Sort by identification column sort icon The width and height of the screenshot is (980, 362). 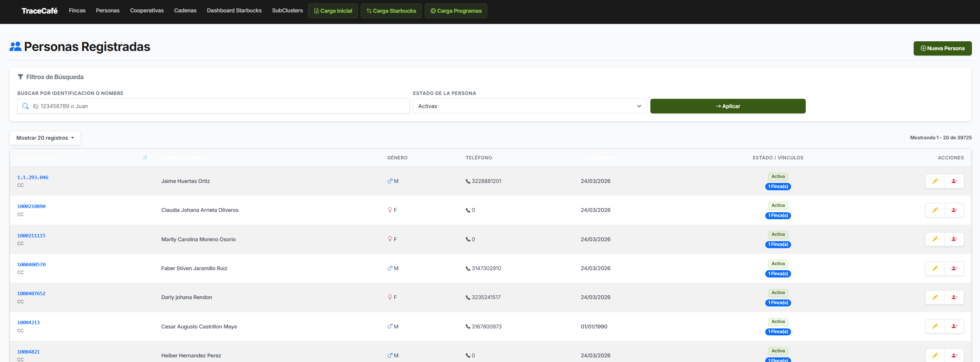click(x=145, y=157)
